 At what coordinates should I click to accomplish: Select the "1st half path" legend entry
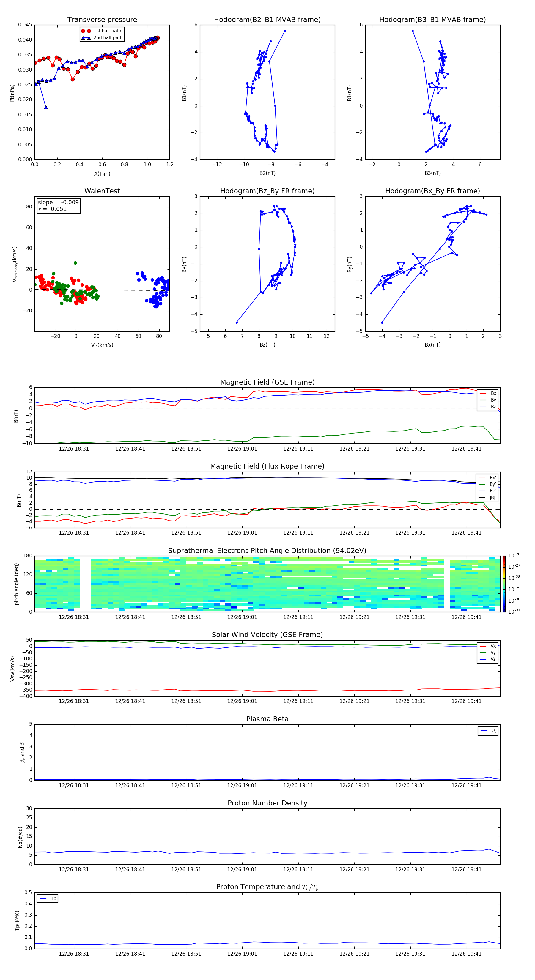tap(103, 31)
